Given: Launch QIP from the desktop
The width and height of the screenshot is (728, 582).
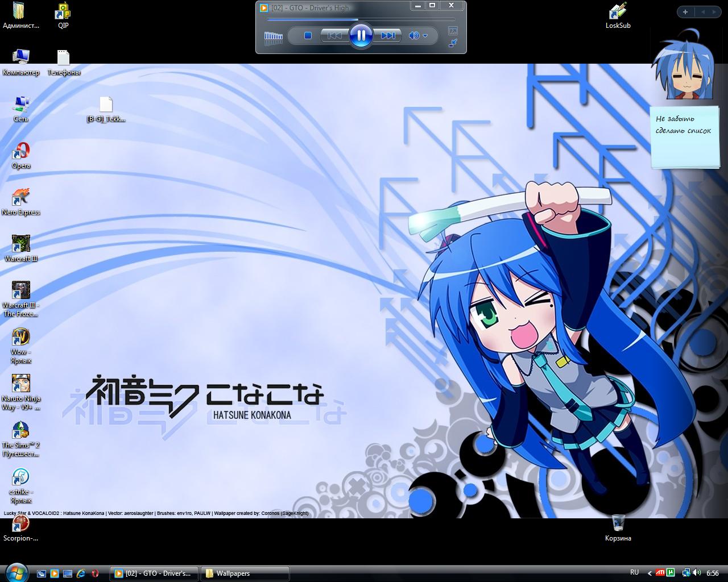Looking at the screenshot, I should (x=63, y=15).
